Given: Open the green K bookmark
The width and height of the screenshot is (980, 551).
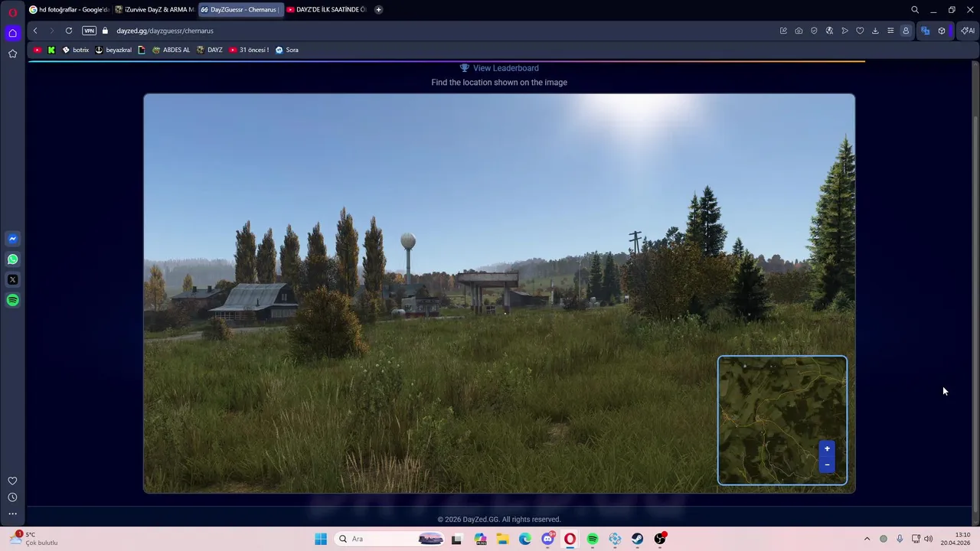Looking at the screenshot, I should click(x=51, y=50).
